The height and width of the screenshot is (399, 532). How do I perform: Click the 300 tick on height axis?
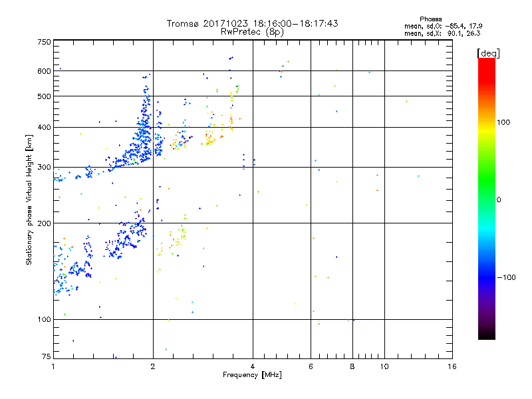pos(44,167)
